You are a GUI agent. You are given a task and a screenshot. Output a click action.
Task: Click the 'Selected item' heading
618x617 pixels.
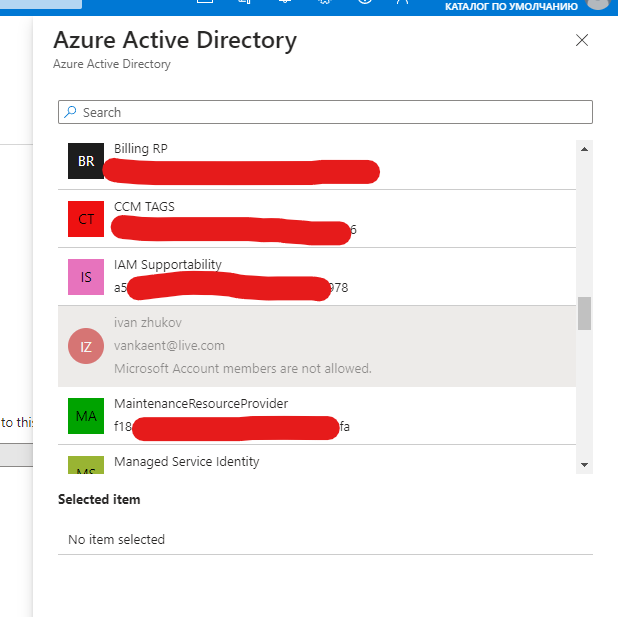pos(99,500)
